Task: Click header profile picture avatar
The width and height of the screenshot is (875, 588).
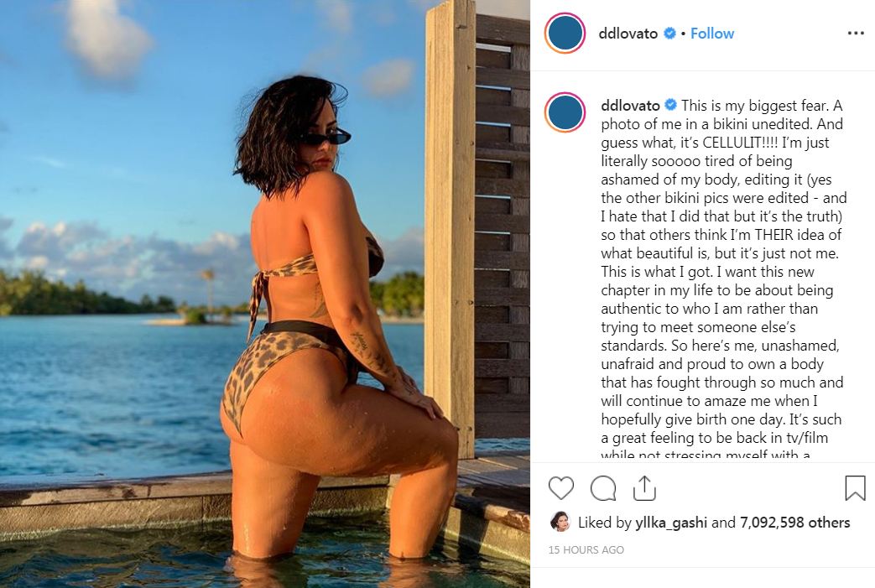Action: pos(565,33)
